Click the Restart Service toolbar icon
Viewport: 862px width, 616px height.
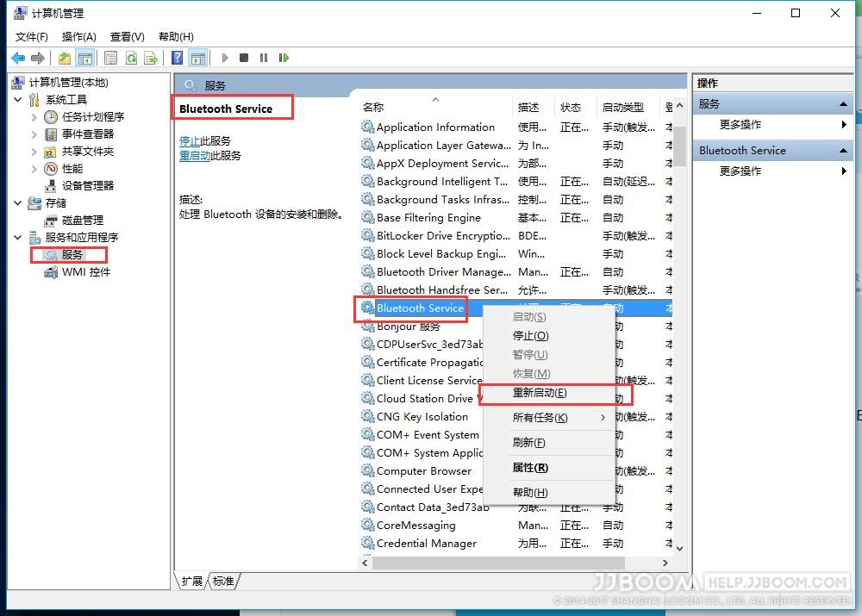(x=284, y=58)
